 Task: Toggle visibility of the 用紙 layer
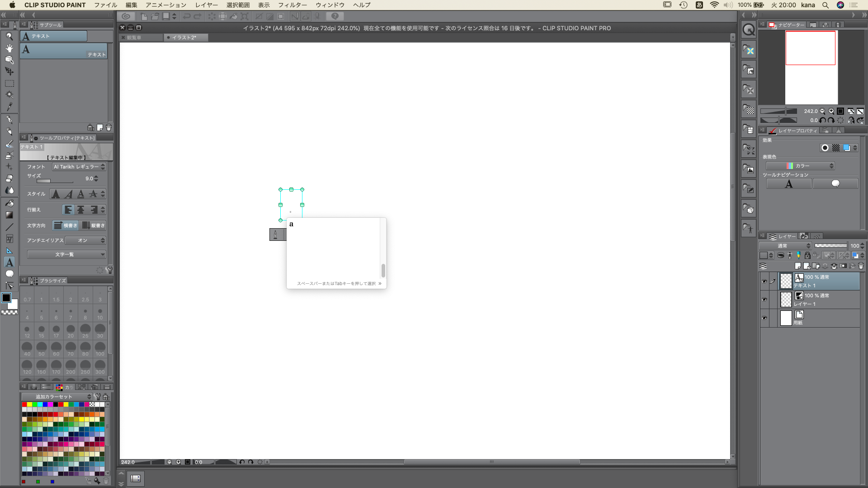[x=764, y=318]
